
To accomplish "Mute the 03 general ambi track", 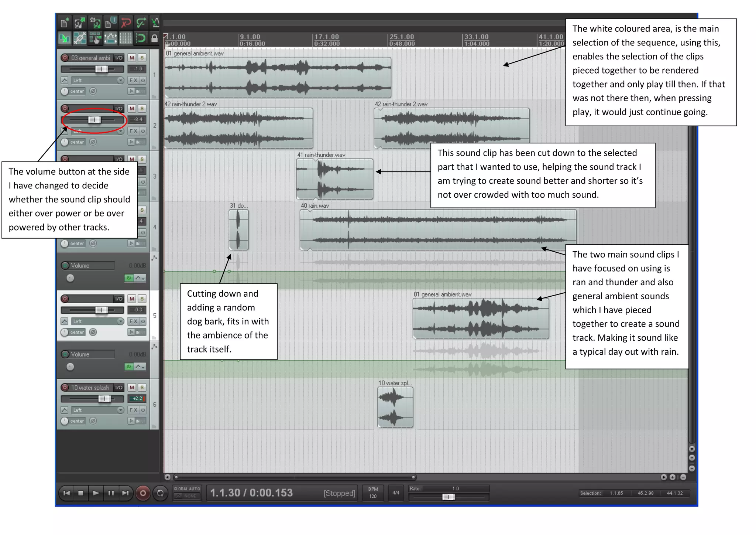I will [132, 58].
